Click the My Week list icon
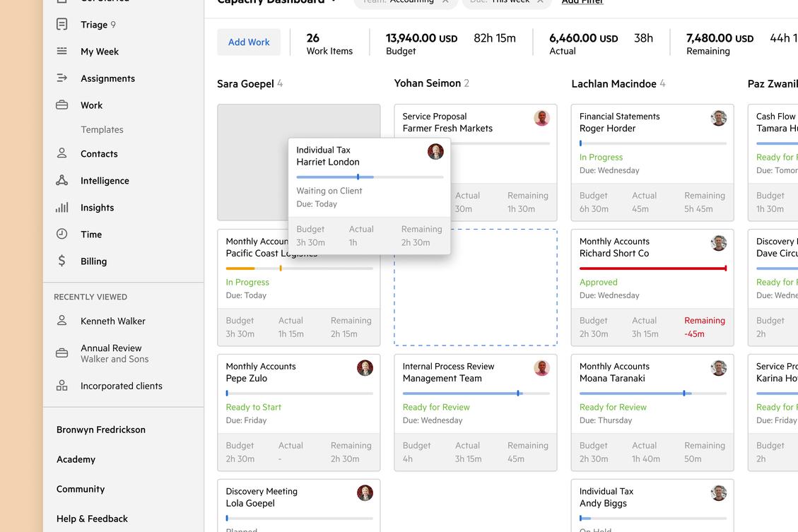This screenshot has width=798, height=532. [x=61, y=51]
